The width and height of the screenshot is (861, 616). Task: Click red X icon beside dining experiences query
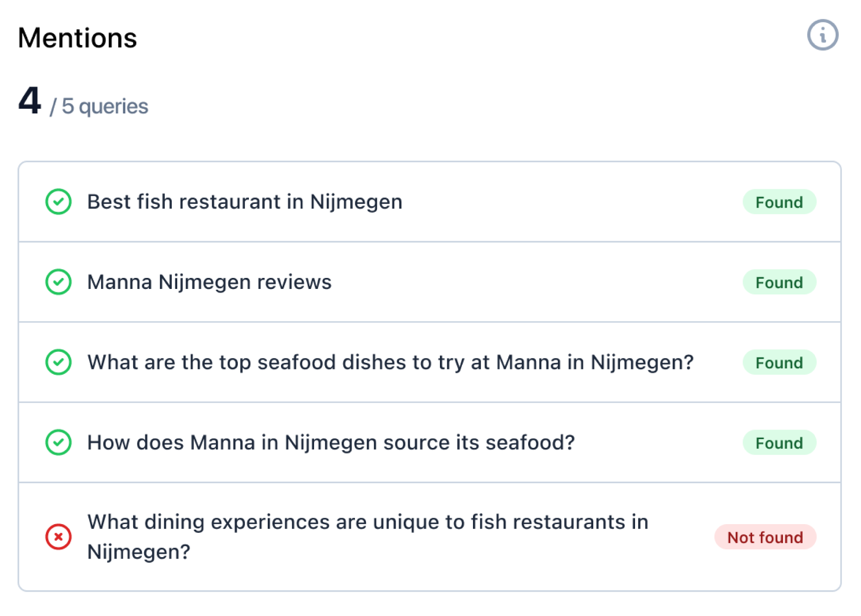(x=58, y=537)
